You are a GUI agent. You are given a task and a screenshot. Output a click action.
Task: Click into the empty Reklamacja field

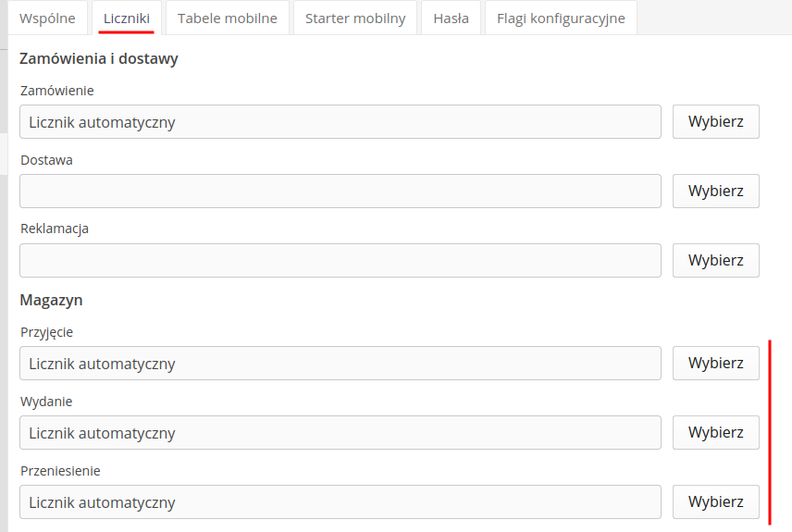coord(340,261)
